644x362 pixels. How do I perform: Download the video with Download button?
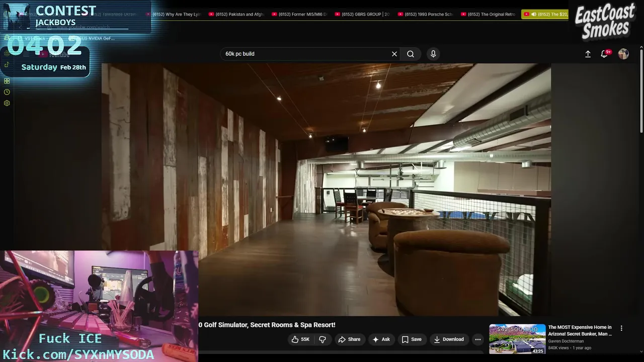coord(449,339)
